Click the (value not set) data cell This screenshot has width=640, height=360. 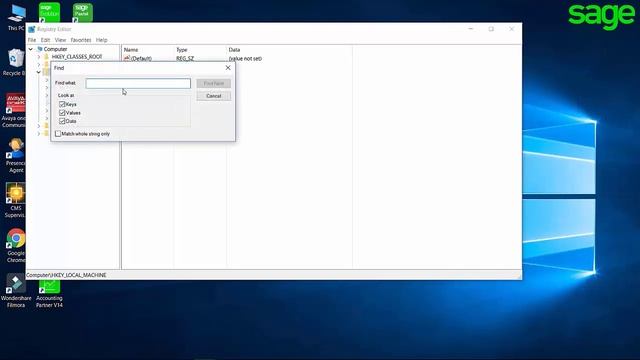[245, 58]
